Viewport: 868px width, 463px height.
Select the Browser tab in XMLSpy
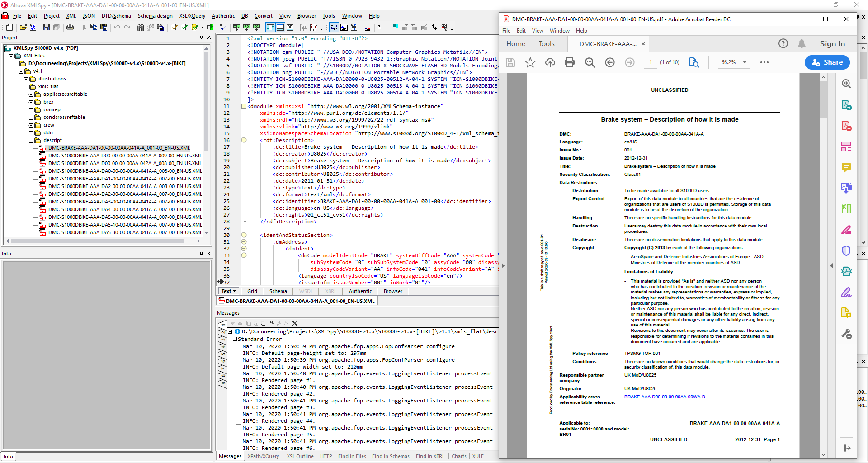[x=392, y=291]
